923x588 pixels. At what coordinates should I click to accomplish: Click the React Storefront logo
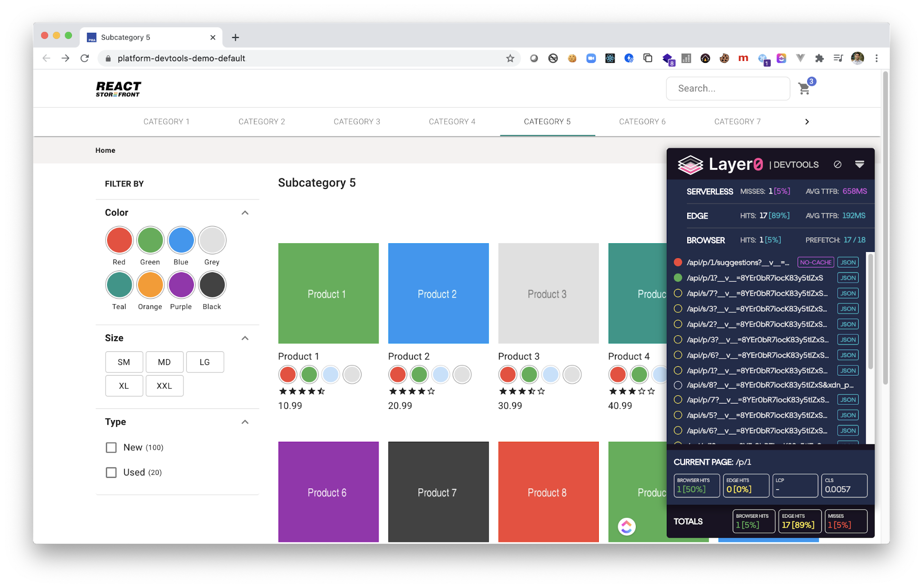[x=118, y=89]
